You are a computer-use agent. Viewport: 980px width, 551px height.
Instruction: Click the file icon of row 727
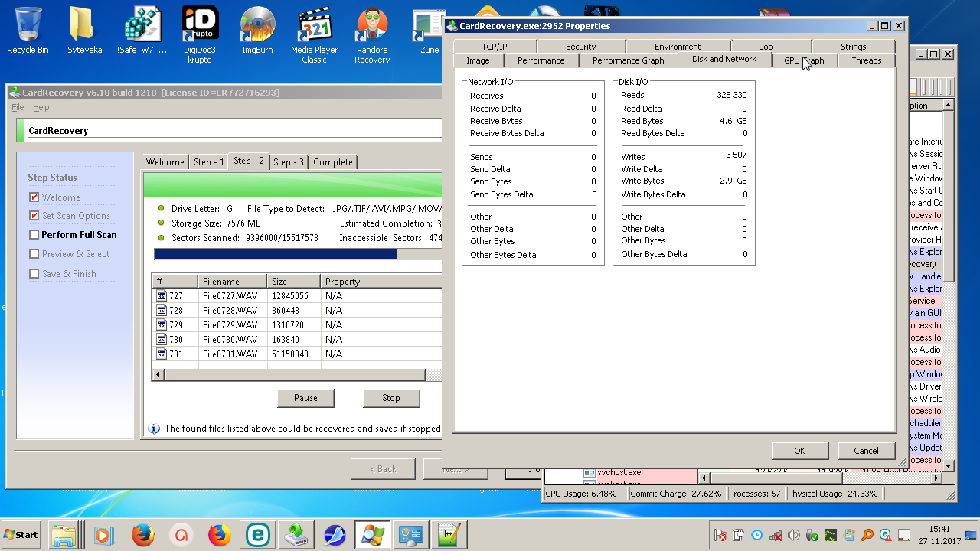(x=162, y=295)
